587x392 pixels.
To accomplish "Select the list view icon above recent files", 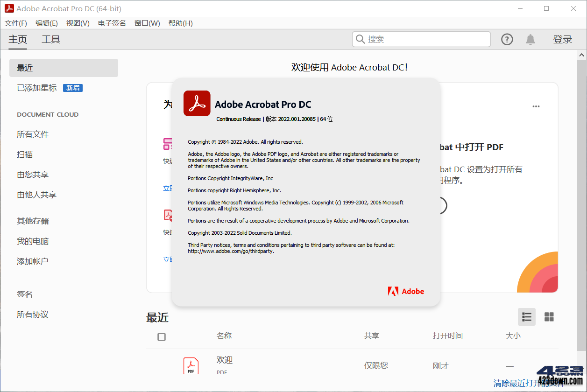I will point(526,317).
